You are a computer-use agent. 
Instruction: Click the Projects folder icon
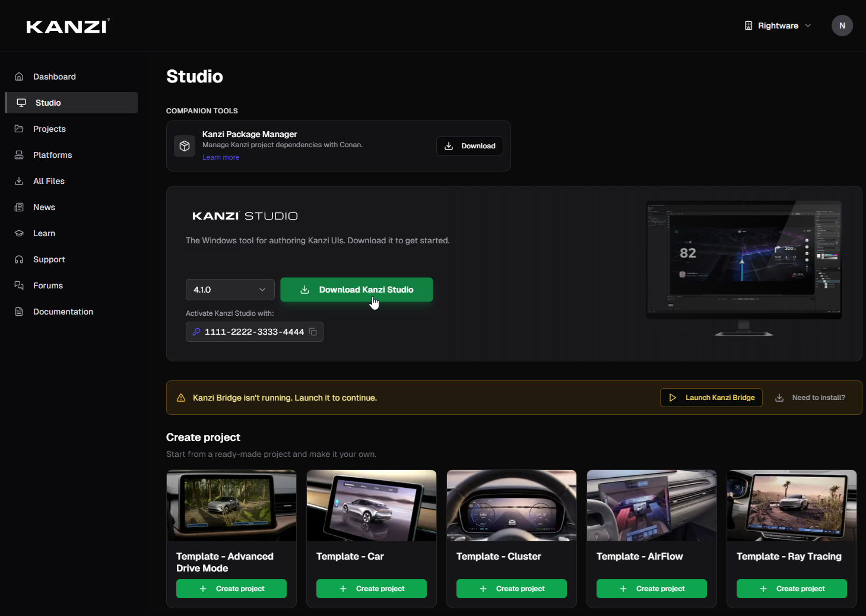coord(19,129)
